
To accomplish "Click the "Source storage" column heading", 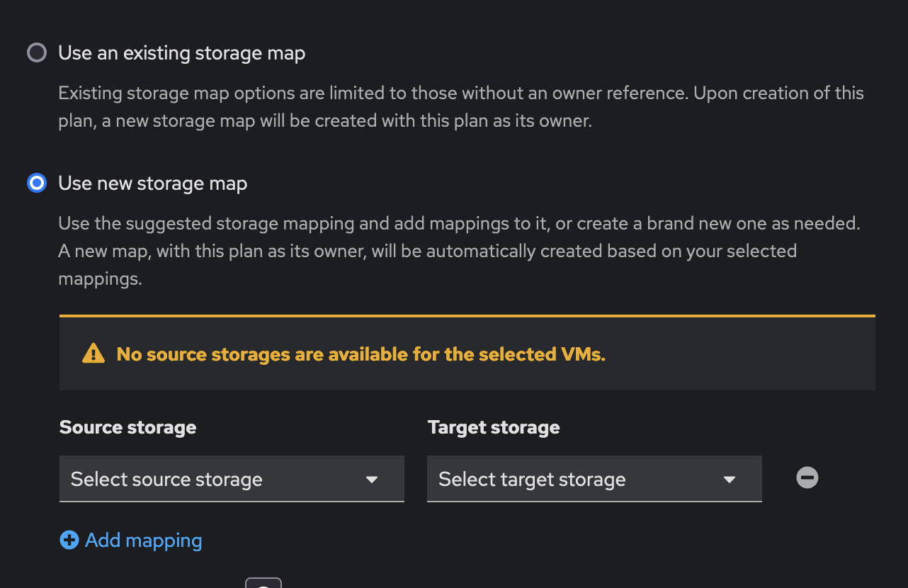I will coord(127,427).
